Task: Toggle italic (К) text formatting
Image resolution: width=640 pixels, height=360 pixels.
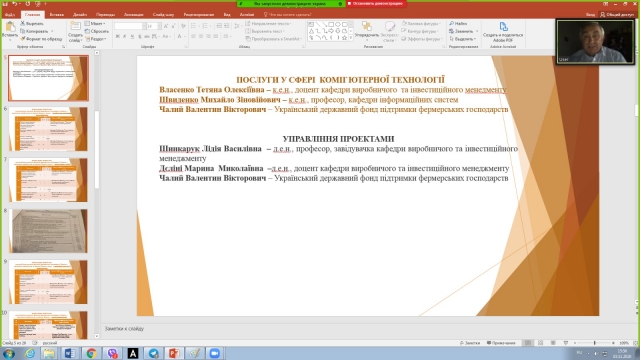Action: click(124, 37)
